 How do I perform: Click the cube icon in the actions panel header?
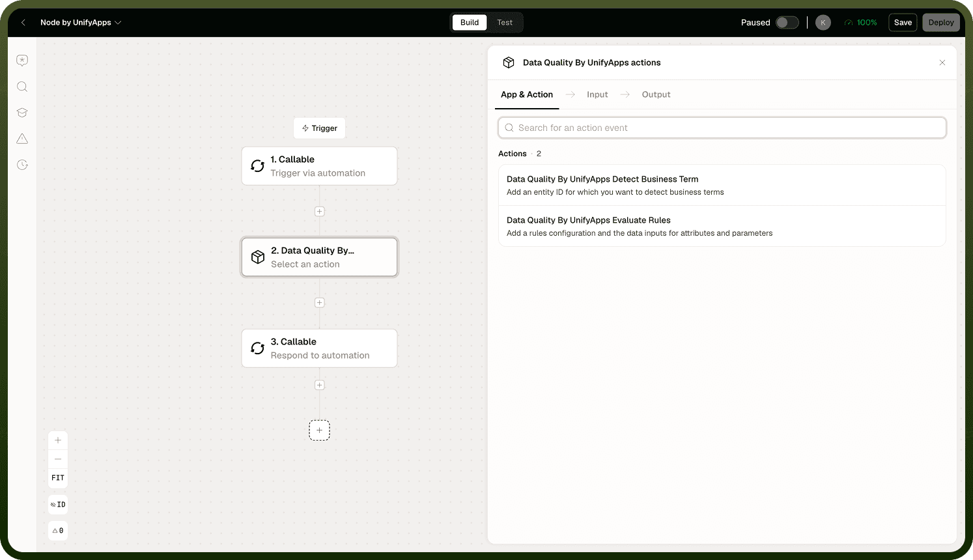(509, 63)
